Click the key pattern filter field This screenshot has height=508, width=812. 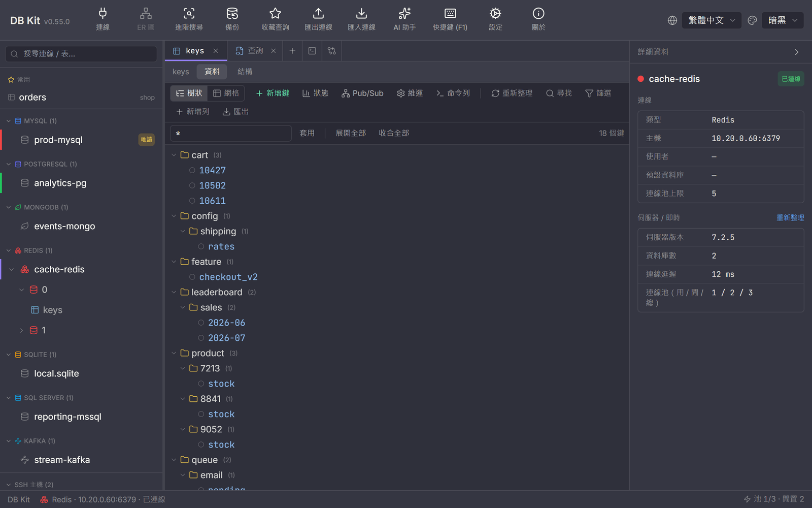231,133
